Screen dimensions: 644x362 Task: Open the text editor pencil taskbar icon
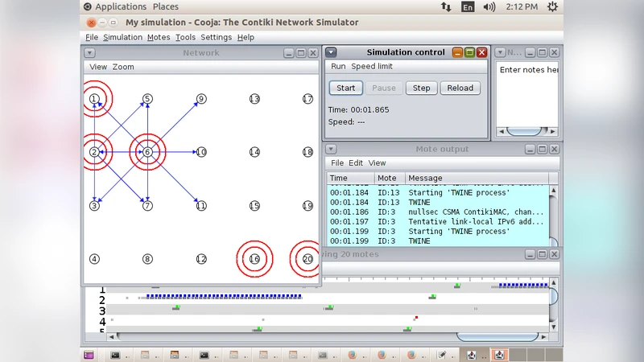[441, 355]
